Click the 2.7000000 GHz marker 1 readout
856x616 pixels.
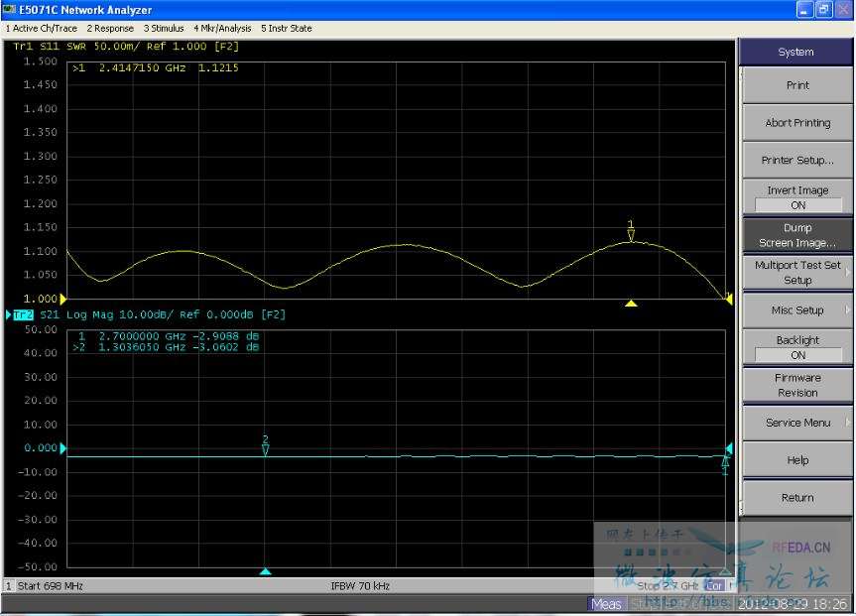pos(169,336)
